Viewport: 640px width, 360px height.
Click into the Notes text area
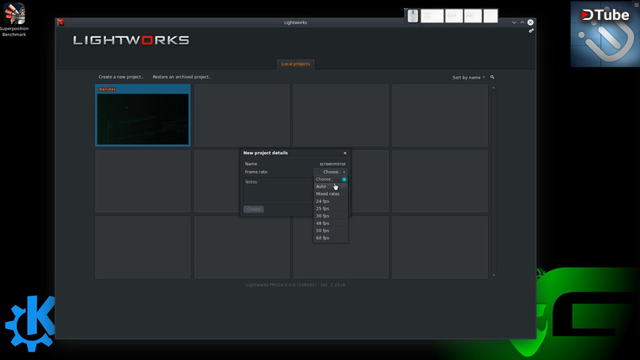coord(278,190)
